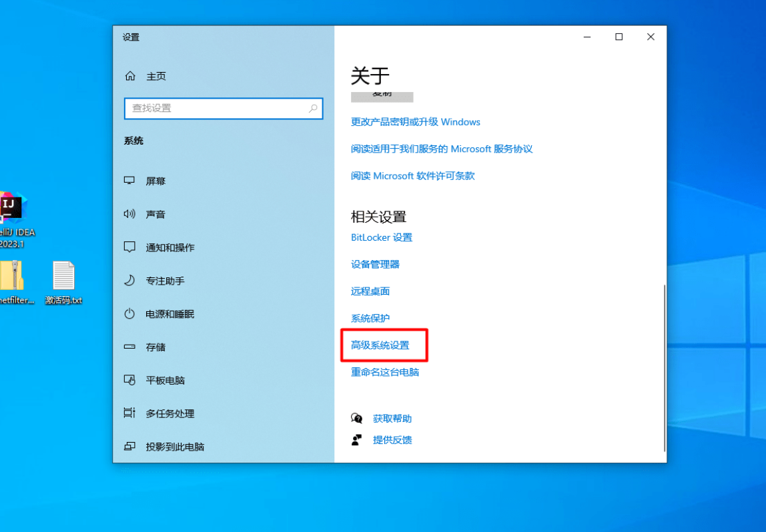Minimize the 设置 window

coord(587,37)
